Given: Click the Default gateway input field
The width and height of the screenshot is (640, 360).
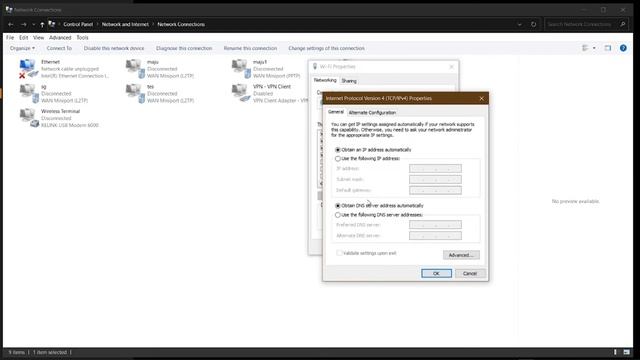Looking at the screenshot, I should [436, 190].
